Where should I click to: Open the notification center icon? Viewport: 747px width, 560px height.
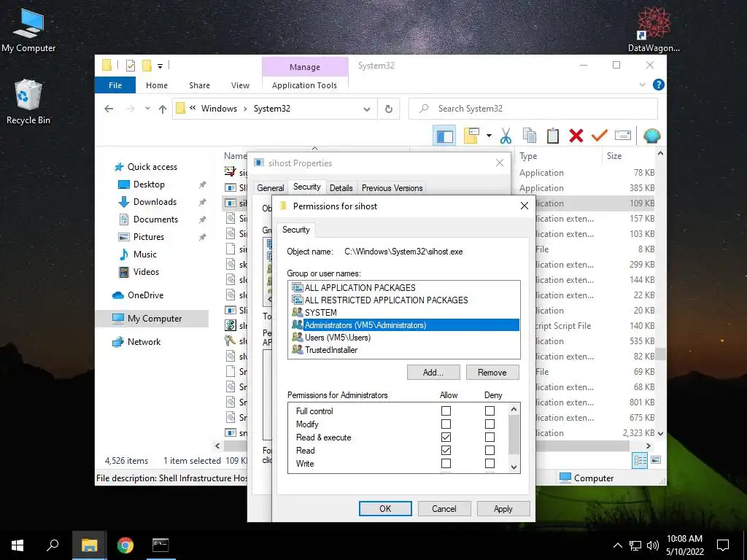[723, 545]
